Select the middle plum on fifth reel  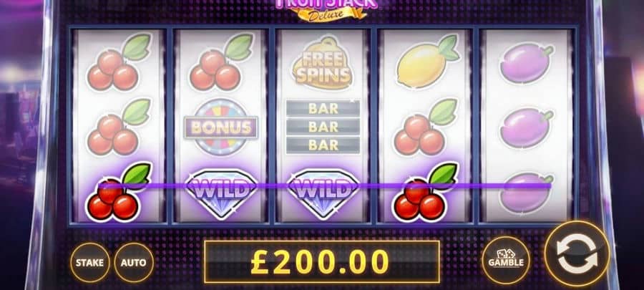pos(526,127)
